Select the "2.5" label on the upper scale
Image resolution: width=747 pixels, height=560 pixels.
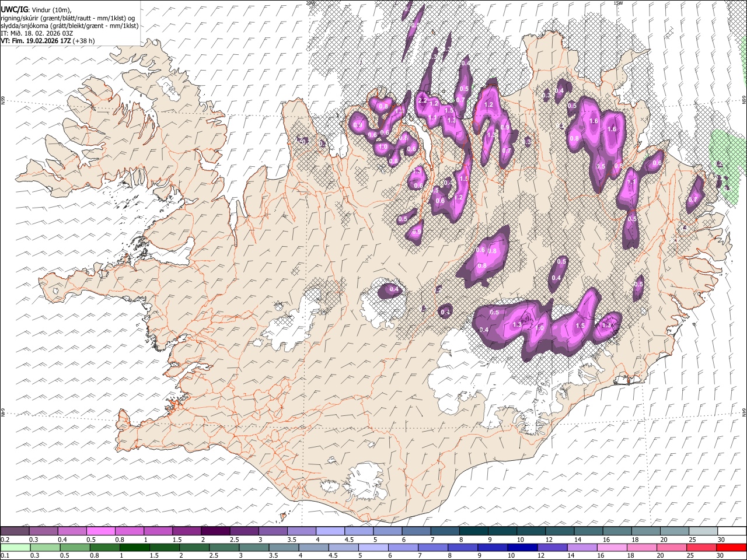pyautogui.click(x=234, y=540)
